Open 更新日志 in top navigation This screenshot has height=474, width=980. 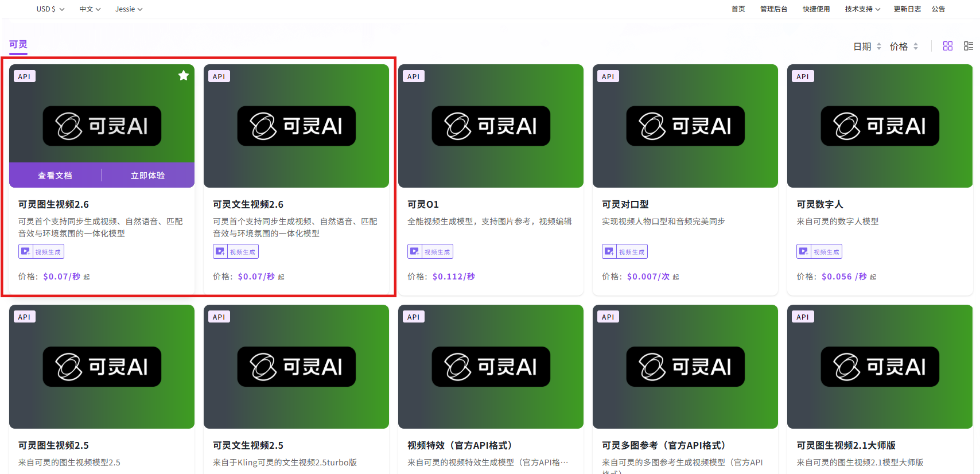point(907,9)
